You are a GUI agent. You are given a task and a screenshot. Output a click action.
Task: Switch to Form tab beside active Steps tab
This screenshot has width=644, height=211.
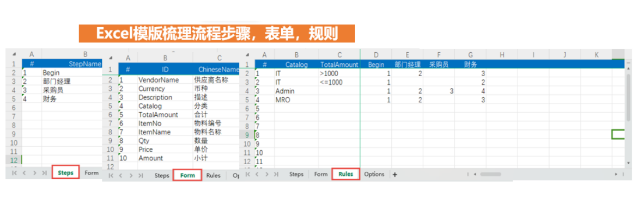coord(92,173)
